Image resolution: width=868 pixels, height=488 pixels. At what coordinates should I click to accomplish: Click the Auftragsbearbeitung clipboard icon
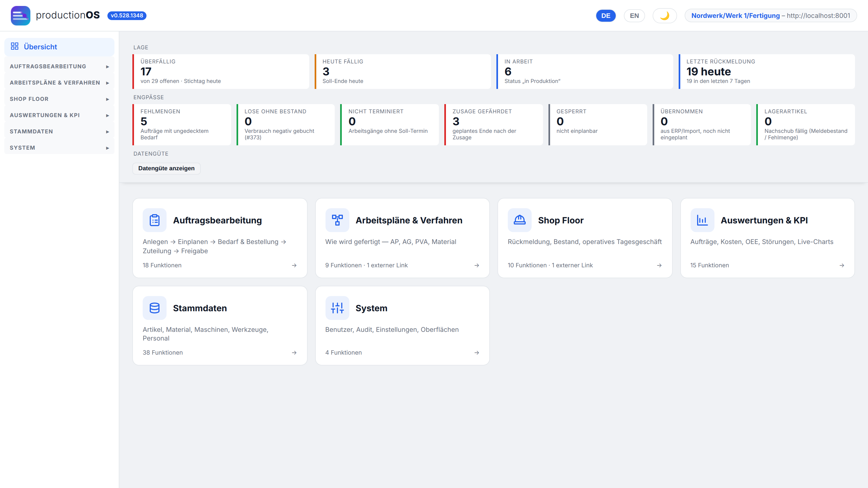coord(154,220)
